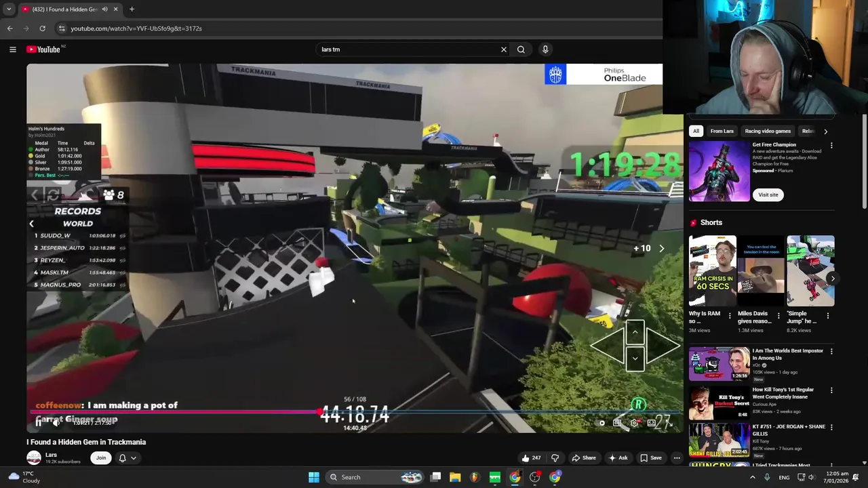This screenshot has width=868, height=488.
Task: Open taskbar weather widget 17°C Cloudy
Action: pyautogui.click(x=23, y=477)
